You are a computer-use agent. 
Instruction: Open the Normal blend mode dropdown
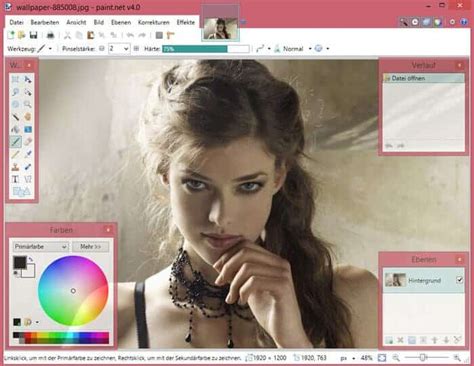[310, 49]
